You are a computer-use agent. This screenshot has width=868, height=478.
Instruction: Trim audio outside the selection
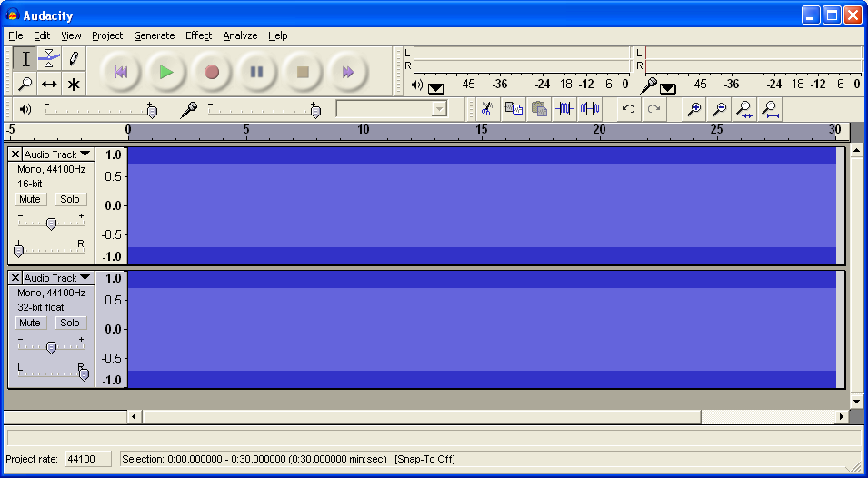(564, 109)
